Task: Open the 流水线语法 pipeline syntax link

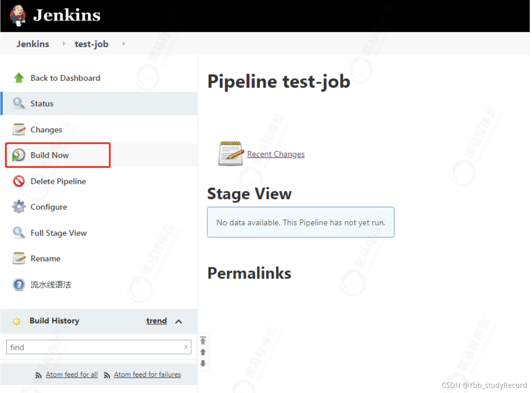Action: point(51,285)
